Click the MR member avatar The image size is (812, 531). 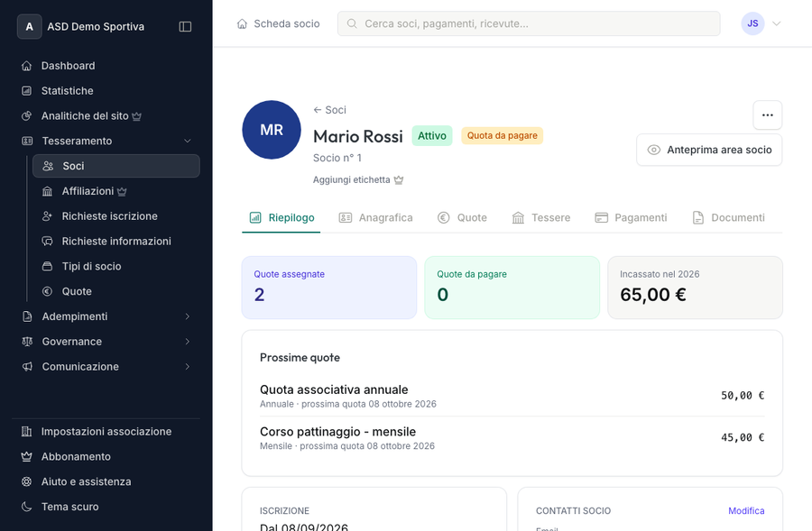(272, 130)
